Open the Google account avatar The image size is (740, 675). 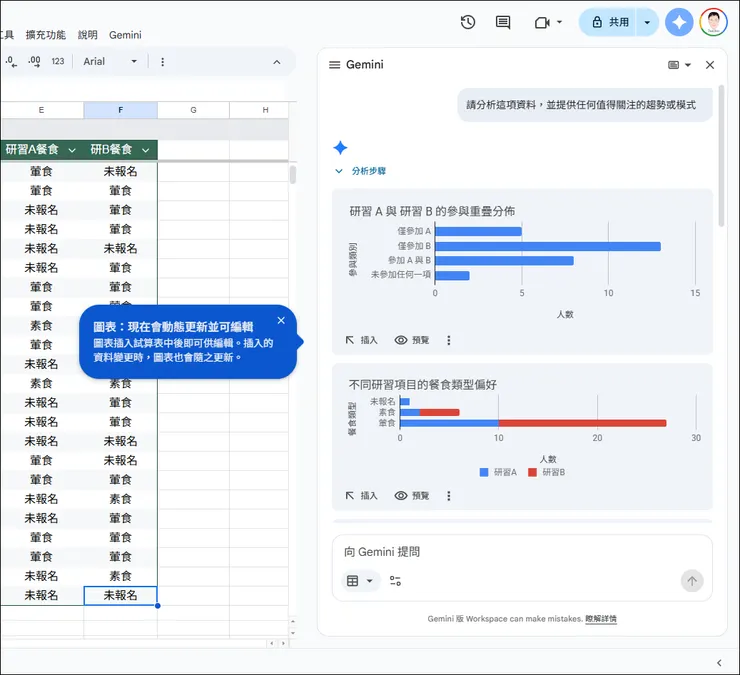[x=713, y=22]
